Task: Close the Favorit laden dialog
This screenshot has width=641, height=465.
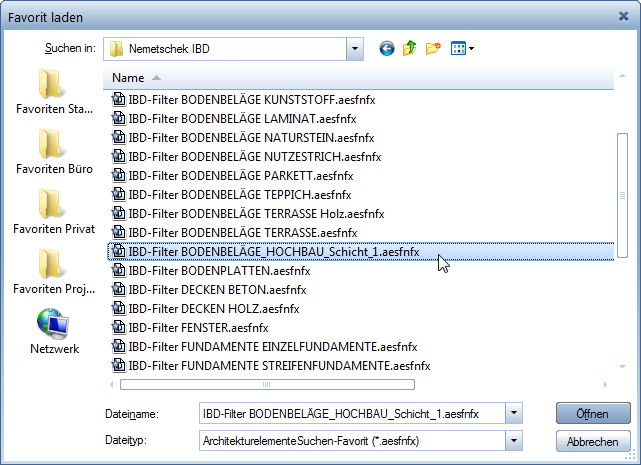Action: (623, 16)
